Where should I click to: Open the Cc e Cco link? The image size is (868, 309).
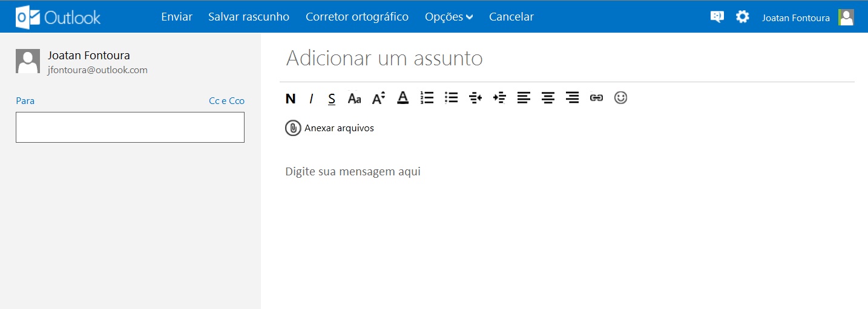point(226,101)
